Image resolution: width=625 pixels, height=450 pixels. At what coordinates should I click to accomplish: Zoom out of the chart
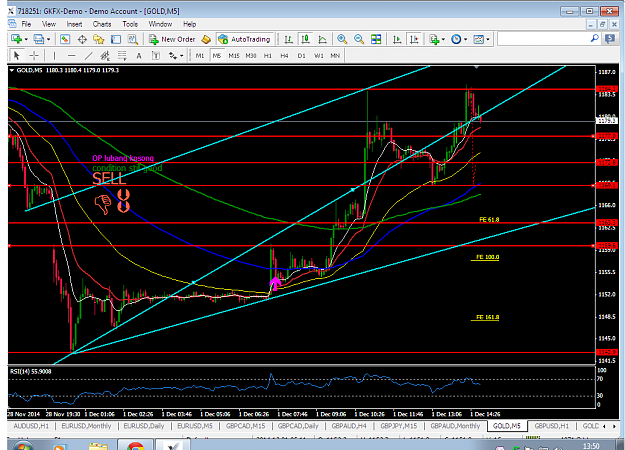pyautogui.click(x=359, y=39)
